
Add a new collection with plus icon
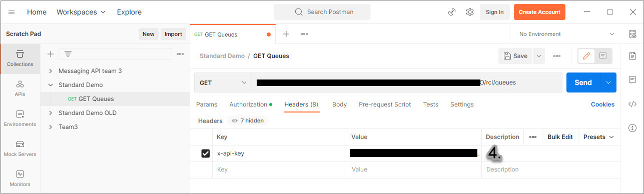(50, 54)
